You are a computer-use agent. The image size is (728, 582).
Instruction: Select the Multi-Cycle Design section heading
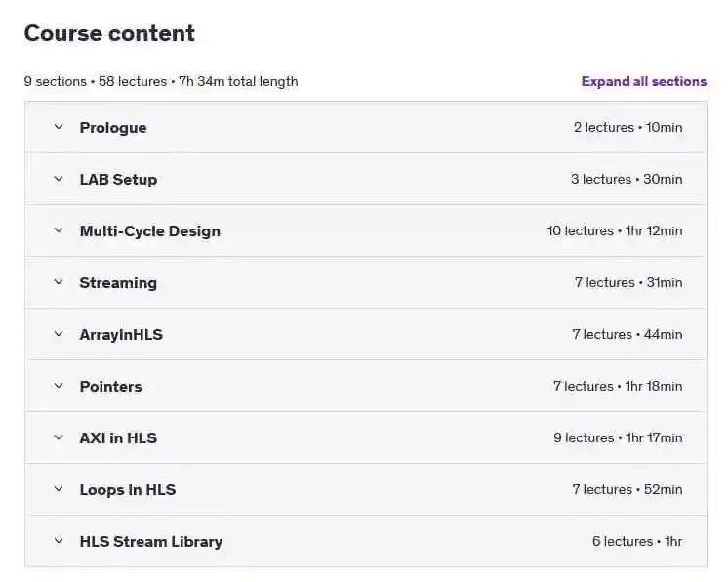pos(150,231)
